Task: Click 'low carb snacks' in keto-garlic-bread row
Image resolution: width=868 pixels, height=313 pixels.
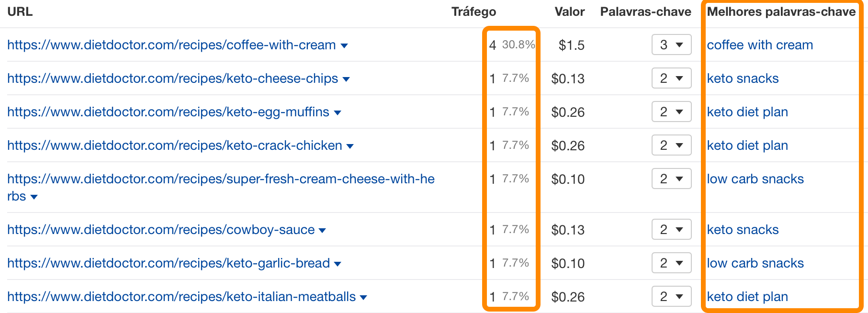Action: (x=755, y=263)
